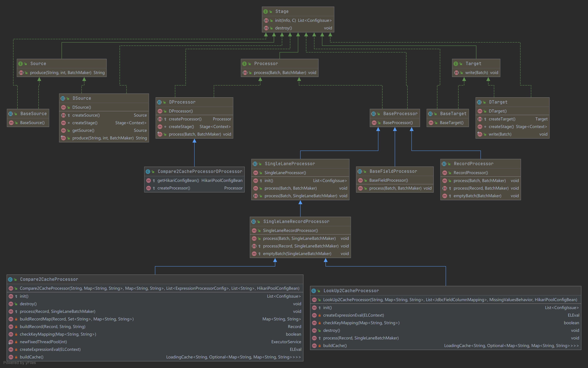Click the Powered by yFiles label

click(20, 363)
